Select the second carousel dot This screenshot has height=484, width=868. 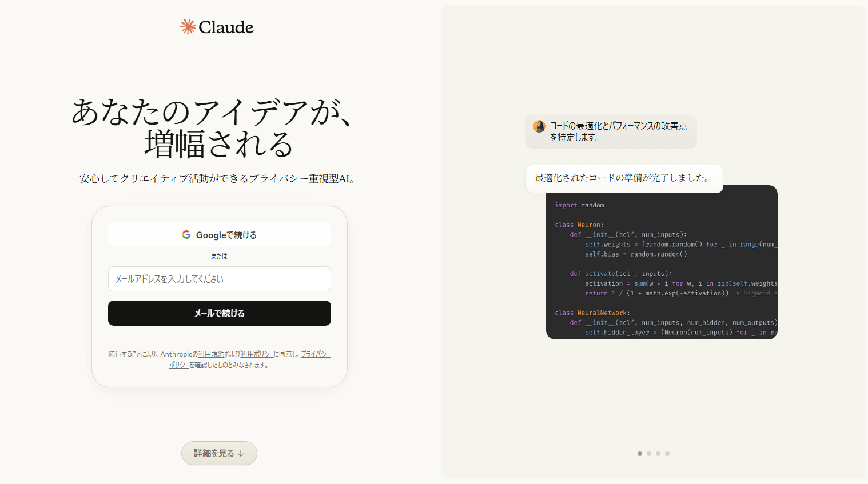[649, 454]
